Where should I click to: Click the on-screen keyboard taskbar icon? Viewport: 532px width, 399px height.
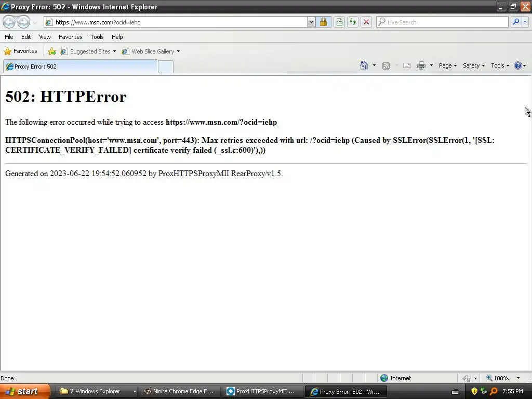pos(455,392)
